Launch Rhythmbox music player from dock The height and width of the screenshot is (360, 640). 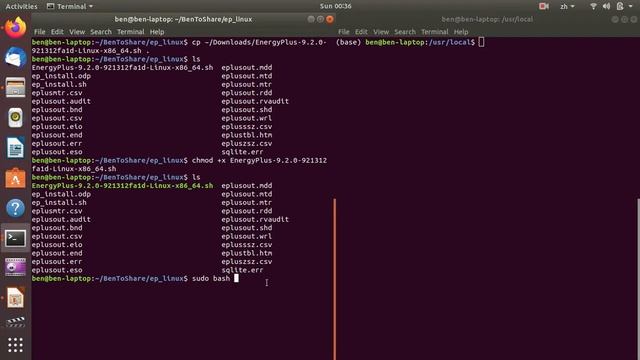pyautogui.click(x=16, y=118)
